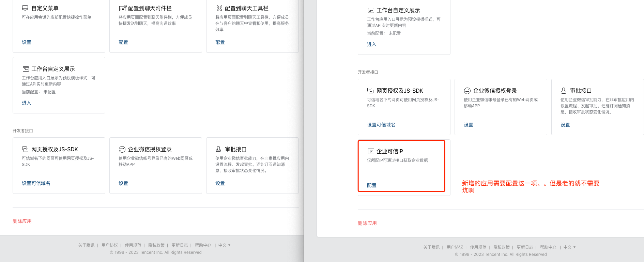Click 设置可信域名 link in left page
644x262 pixels.
(x=36, y=183)
